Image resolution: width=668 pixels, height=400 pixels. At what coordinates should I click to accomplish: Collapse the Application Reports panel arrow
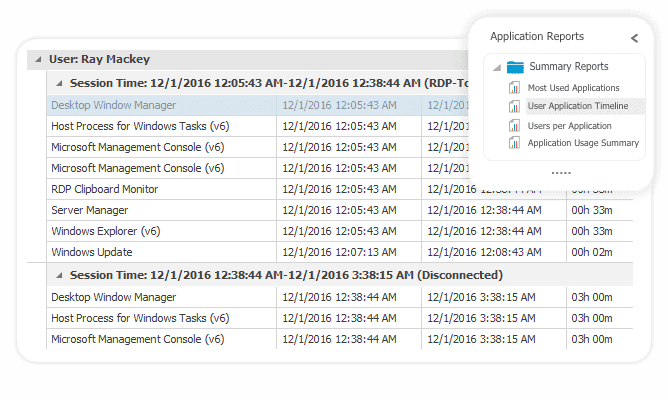point(634,38)
